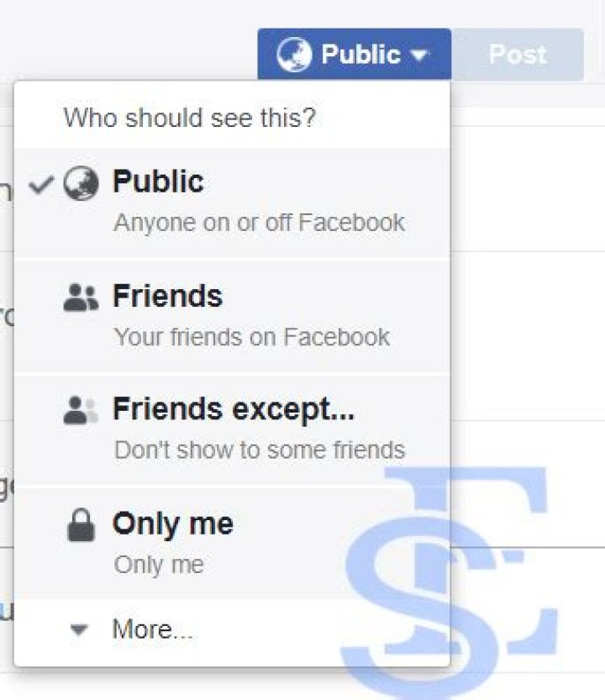Choose the Only me privacy option
605x700 pixels.
232,542
